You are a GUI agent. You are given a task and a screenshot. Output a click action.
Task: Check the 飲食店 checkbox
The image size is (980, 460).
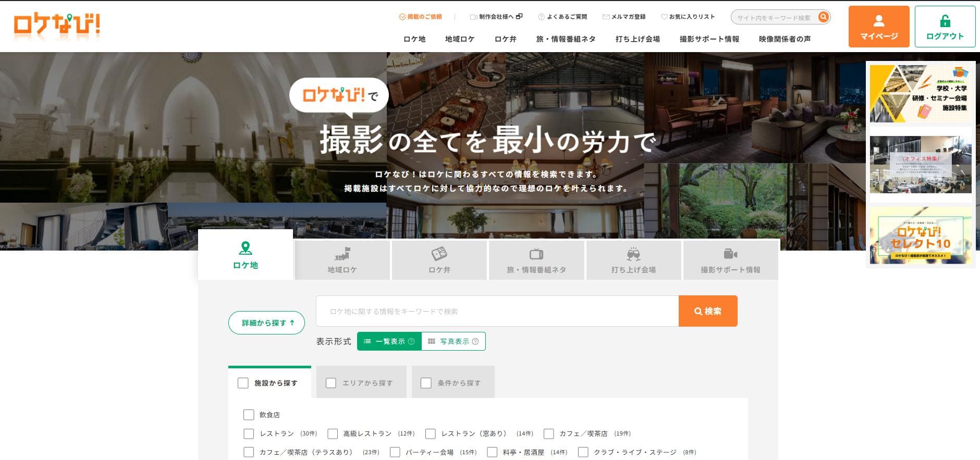[249, 415]
